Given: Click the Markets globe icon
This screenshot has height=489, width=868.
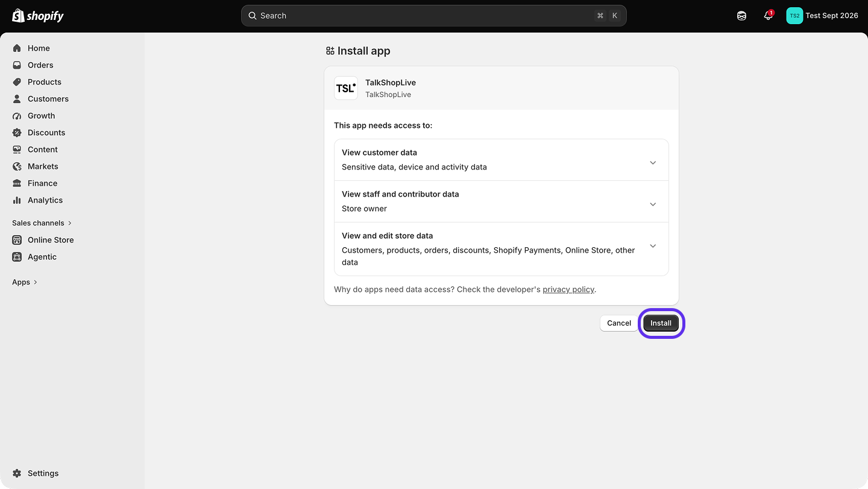Looking at the screenshot, I should pos(17,166).
